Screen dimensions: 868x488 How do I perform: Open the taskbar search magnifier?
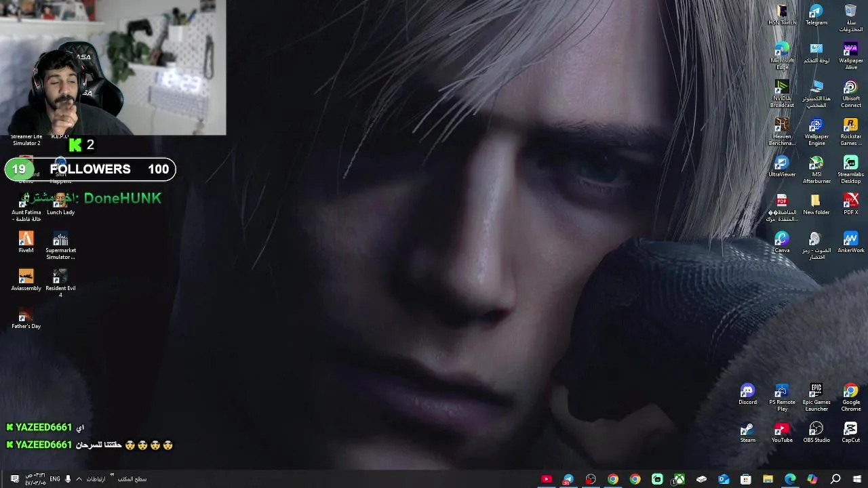[x=835, y=479]
